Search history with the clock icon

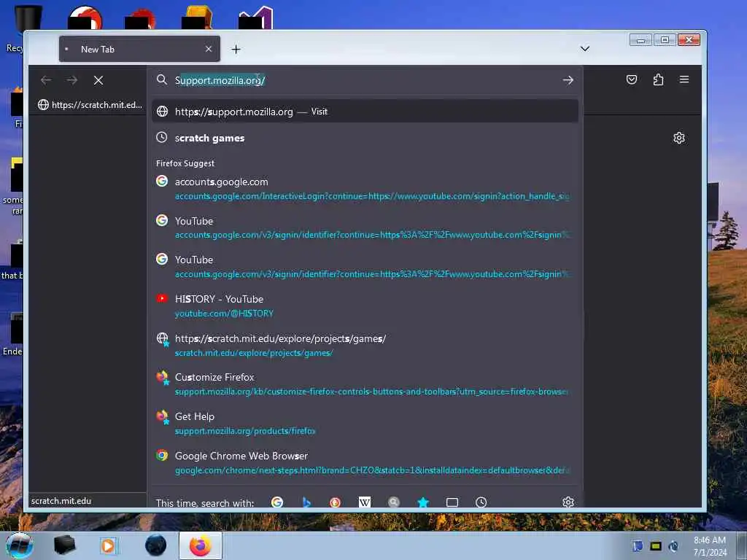coord(481,502)
